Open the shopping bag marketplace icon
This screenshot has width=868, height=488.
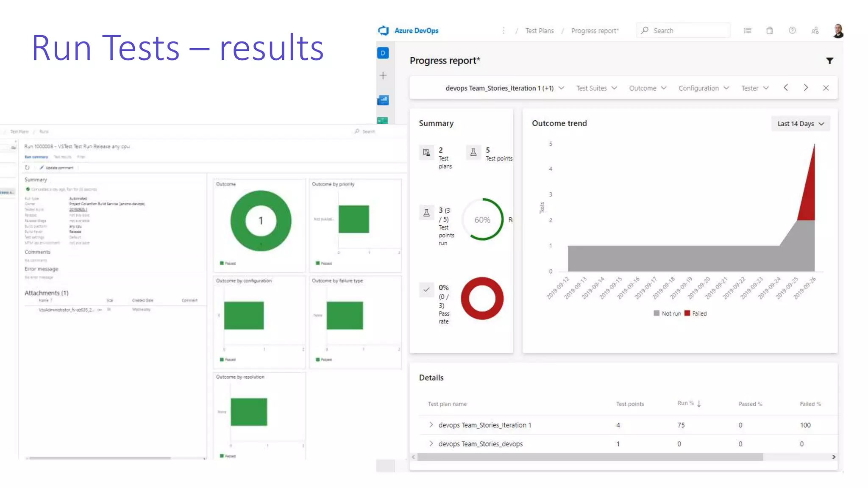(770, 30)
